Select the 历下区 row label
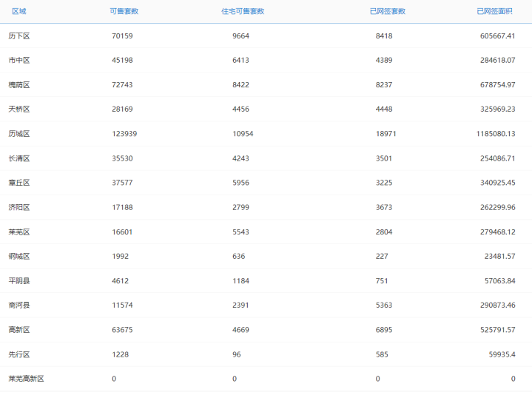The height and width of the screenshot is (395, 532). coord(19,36)
